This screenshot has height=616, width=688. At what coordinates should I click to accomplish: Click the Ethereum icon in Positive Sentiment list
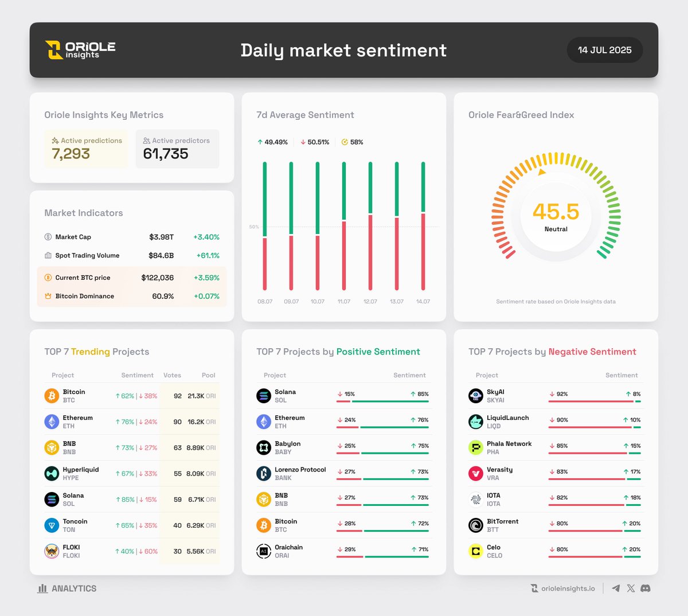pos(264,422)
